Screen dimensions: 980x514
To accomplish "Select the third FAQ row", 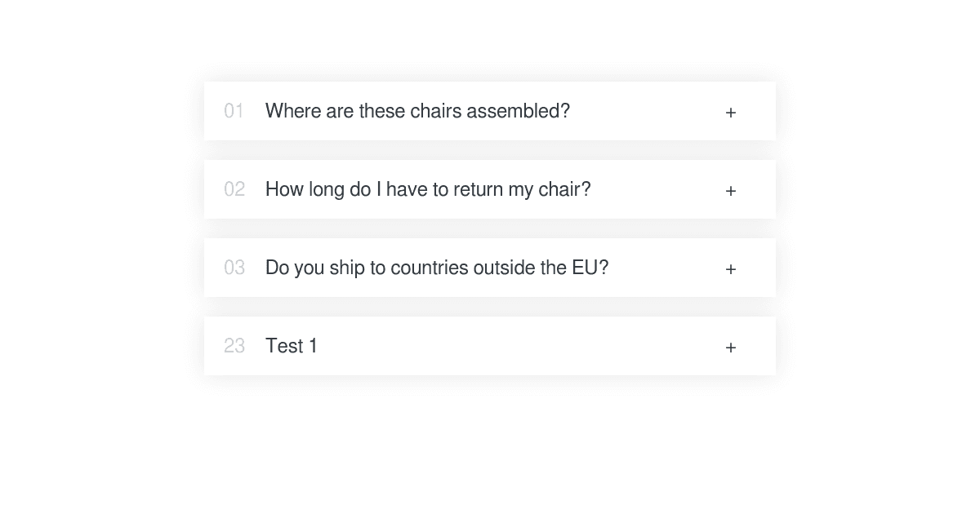I will [x=490, y=268].
